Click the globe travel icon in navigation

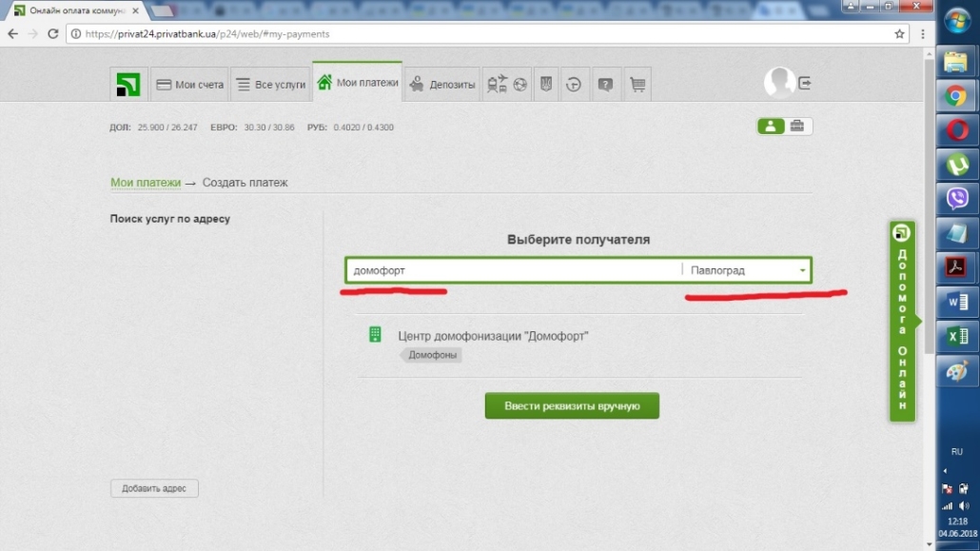[520, 85]
